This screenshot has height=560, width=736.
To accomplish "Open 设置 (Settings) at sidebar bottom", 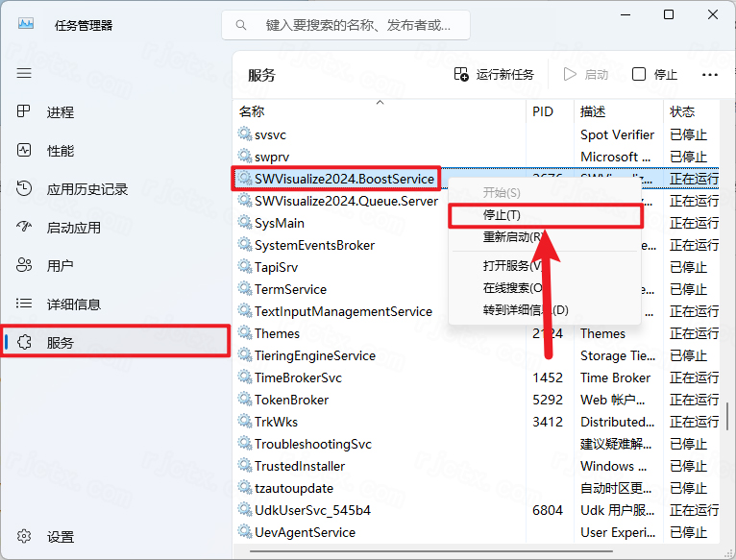I will [x=60, y=537].
